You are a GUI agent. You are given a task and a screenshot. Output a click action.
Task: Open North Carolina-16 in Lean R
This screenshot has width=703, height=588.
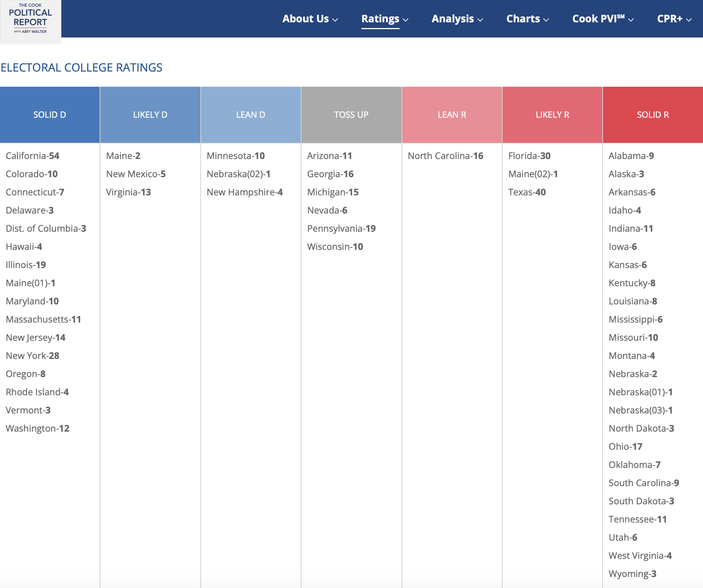[x=445, y=156]
